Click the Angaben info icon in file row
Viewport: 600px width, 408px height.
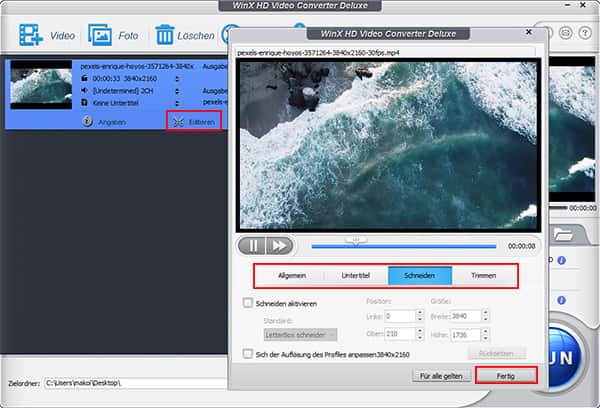(87, 121)
